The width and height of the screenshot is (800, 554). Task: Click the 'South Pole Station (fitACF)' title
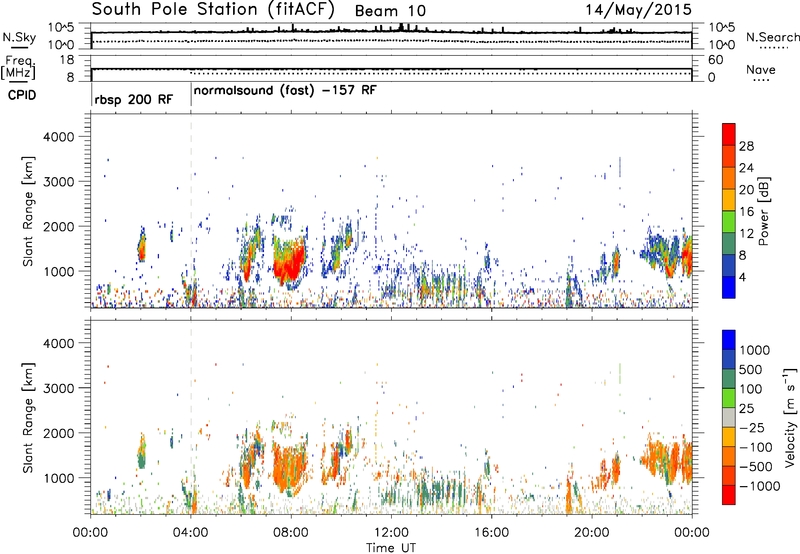(213, 10)
